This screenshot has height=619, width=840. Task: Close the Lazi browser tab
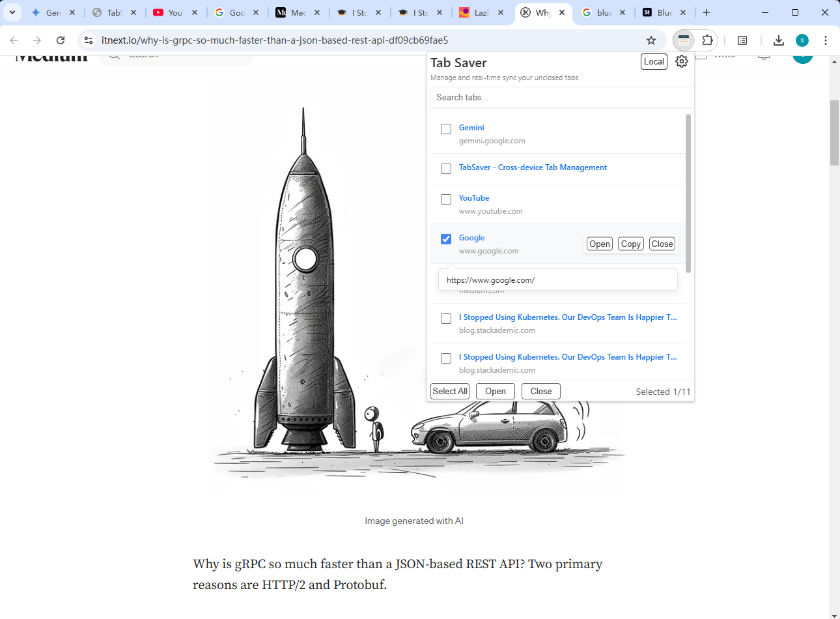[501, 12]
